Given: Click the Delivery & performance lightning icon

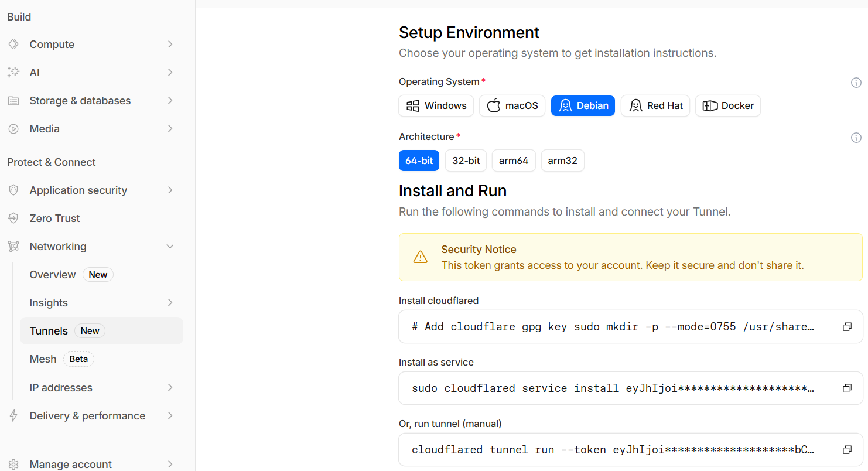Looking at the screenshot, I should [x=13, y=416].
